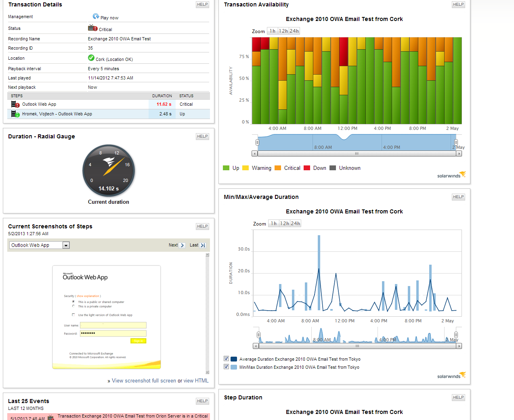Click left handle of availability range slider
The width and height of the screenshot is (514, 420).
coord(257,142)
